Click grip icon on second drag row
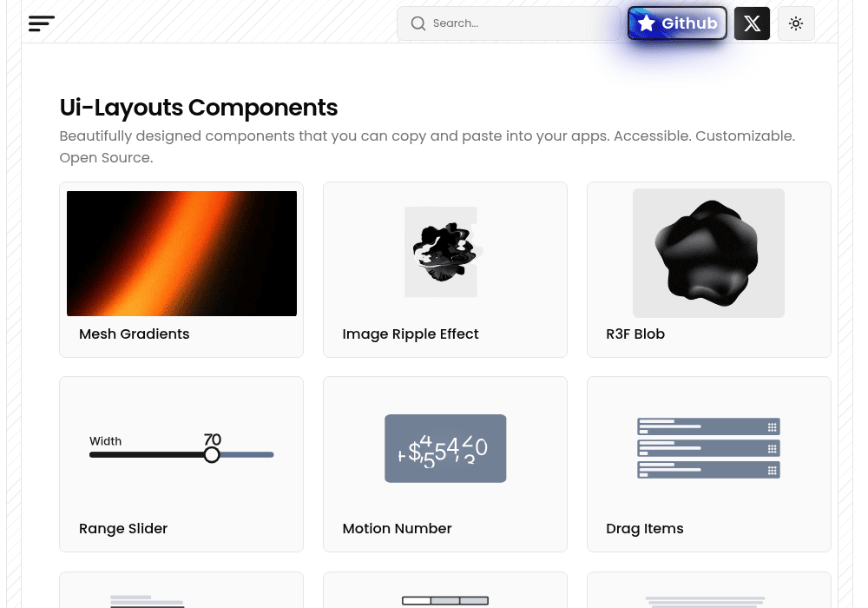Viewport: 868px width, 608px height. [773, 448]
